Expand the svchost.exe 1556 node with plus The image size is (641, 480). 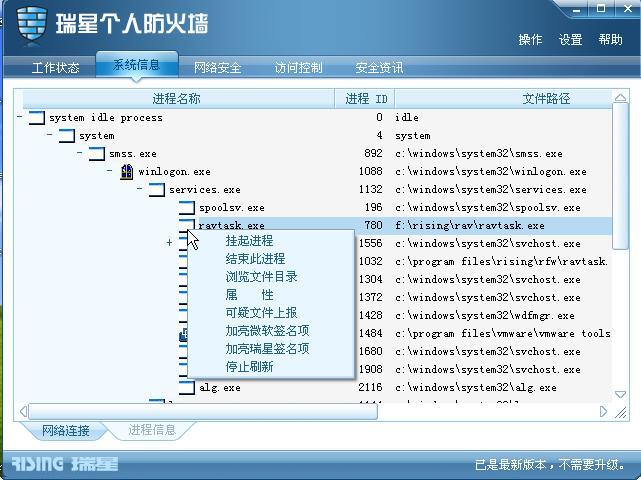[169, 242]
